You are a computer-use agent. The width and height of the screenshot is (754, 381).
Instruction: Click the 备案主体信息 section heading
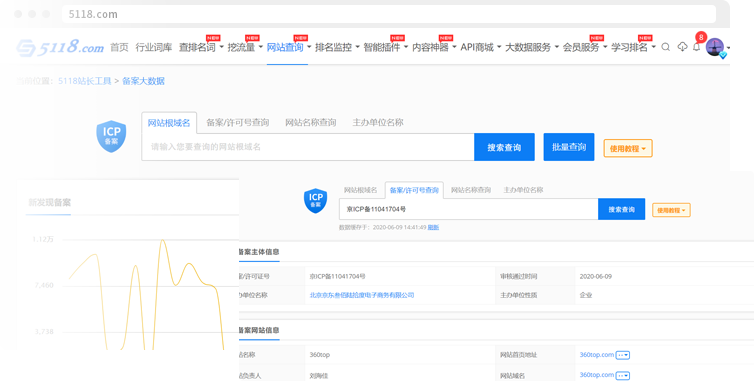(x=259, y=252)
